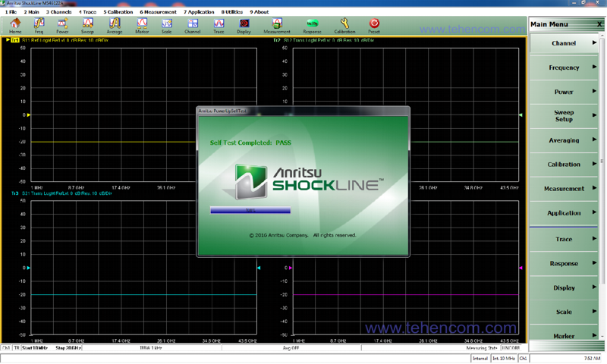
Task: Click the yellow Tr1 trace line
Action: tap(113, 142)
